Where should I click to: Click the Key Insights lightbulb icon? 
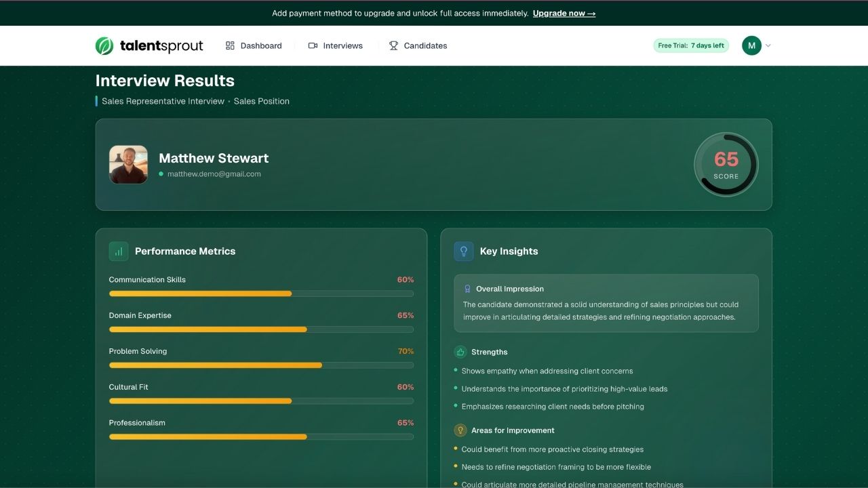click(x=464, y=251)
